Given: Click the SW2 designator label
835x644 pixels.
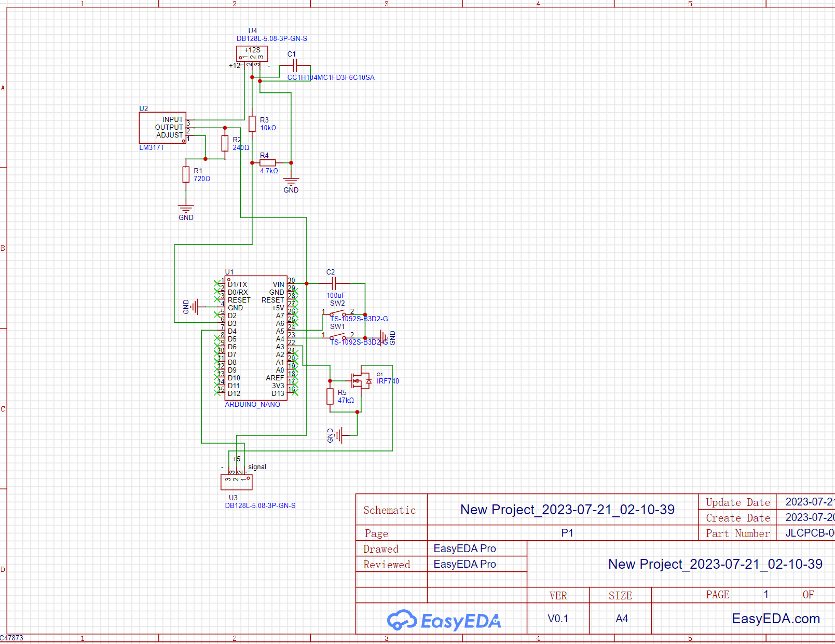Looking at the screenshot, I should (x=337, y=303).
